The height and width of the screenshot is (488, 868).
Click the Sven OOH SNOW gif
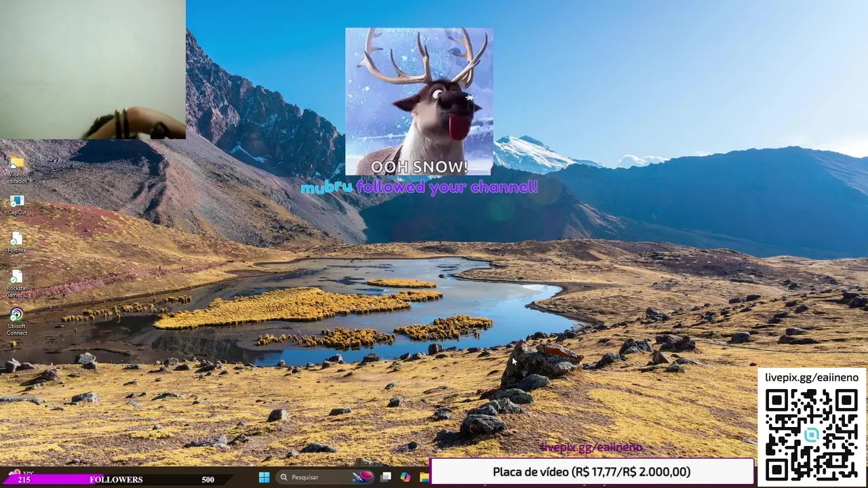pos(419,102)
